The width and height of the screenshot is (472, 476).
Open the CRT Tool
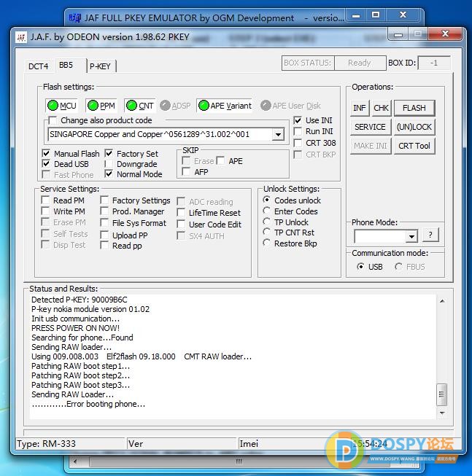[x=414, y=146]
